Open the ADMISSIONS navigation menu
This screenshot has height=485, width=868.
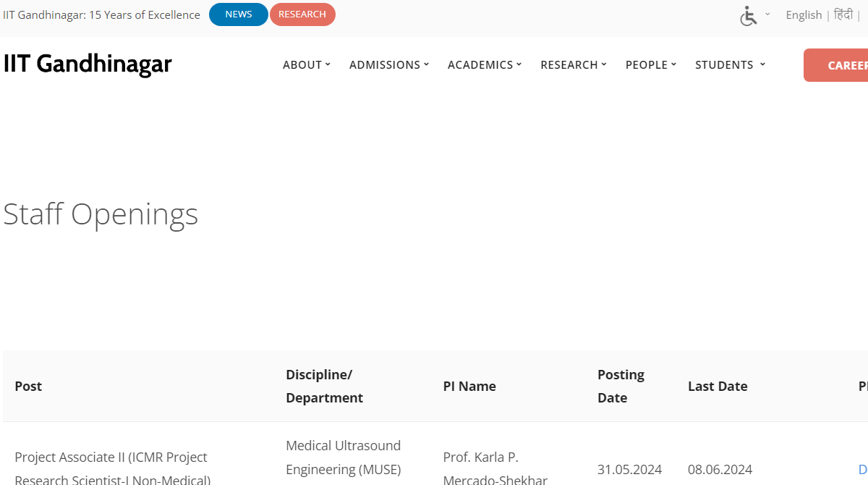point(389,64)
